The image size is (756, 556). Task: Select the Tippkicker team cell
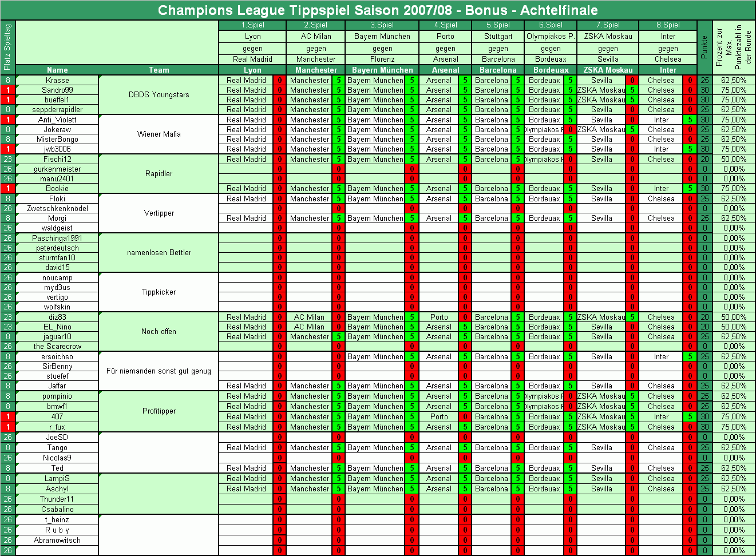159,292
